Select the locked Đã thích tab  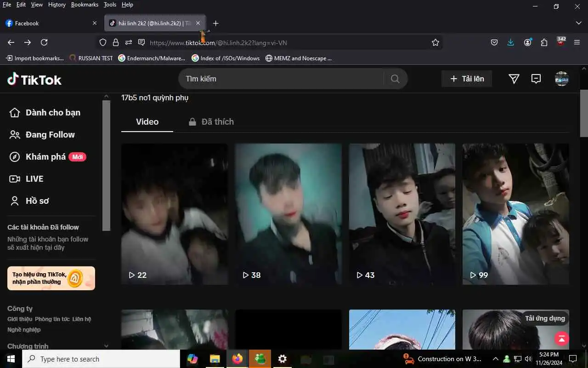coord(211,121)
